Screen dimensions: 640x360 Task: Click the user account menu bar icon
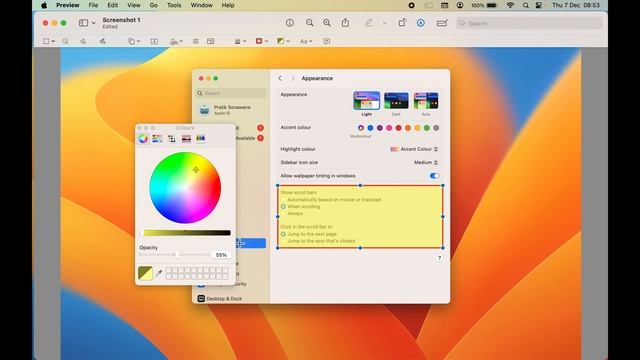pyautogui.click(x=460, y=5)
